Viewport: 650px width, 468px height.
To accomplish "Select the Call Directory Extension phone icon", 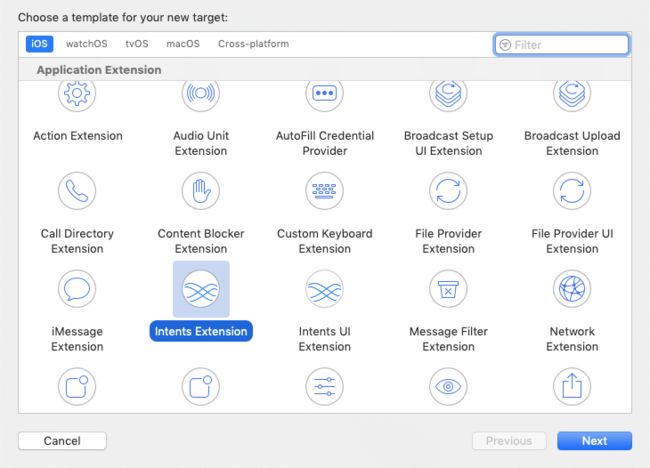I will pos(77,191).
